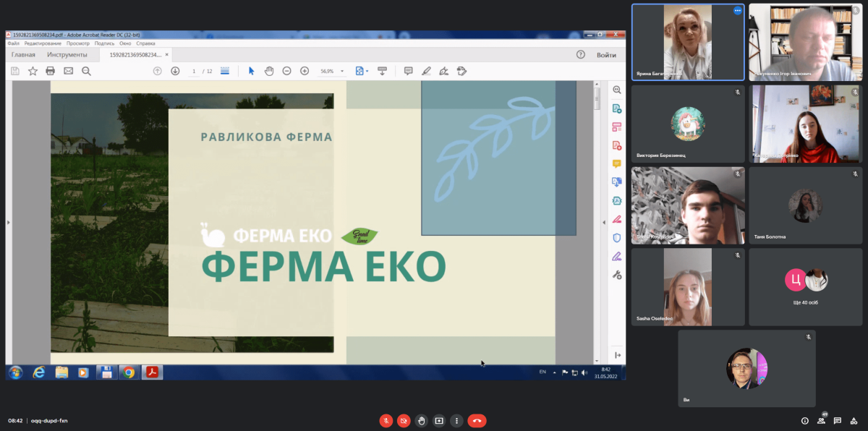Open More Tools wrench icon in right pane
This screenshot has height=431, width=868.
click(617, 275)
